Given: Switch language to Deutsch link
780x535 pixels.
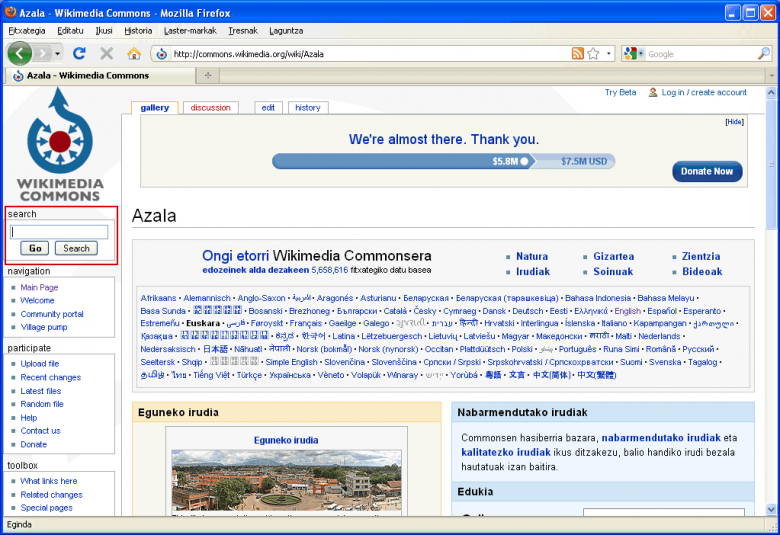Looking at the screenshot, I should click(x=528, y=311).
